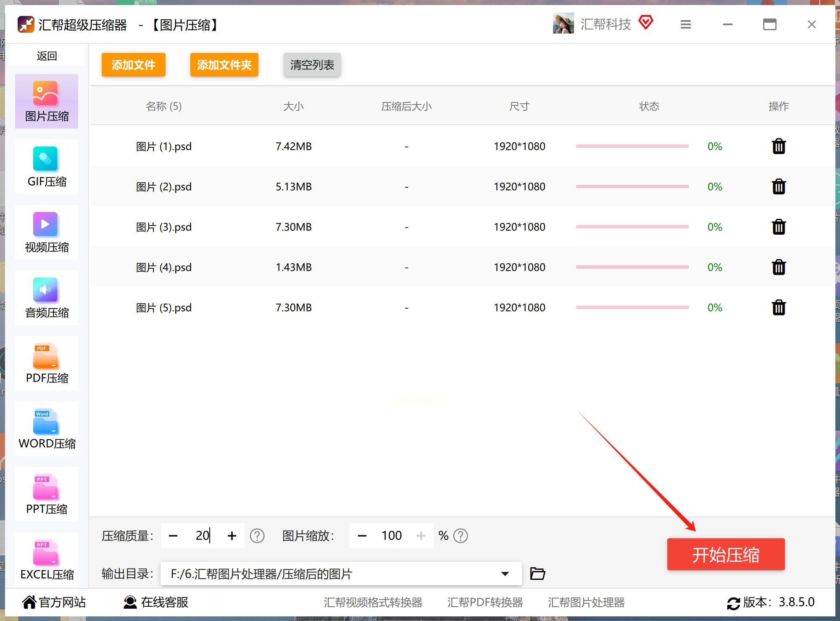This screenshot has width=840, height=621.
Task: Select PDF压缩 in sidebar
Action: click(x=47, y=363)
